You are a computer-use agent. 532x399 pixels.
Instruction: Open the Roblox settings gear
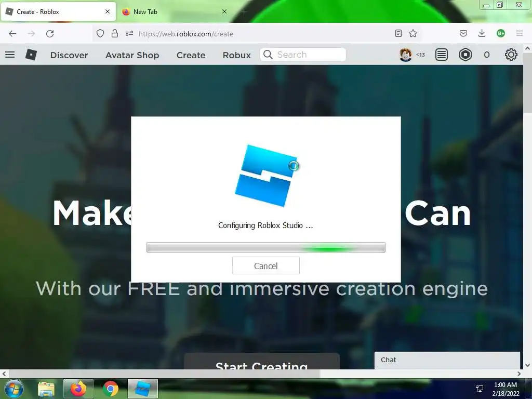coord(511,55)
